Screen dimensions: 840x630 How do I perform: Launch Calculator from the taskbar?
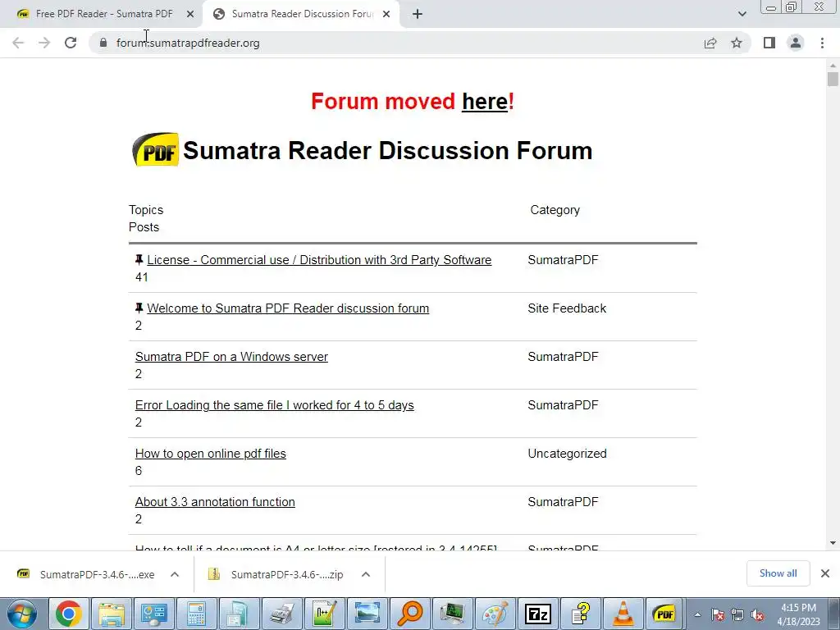pyautogui.click(x=195, y=614)
